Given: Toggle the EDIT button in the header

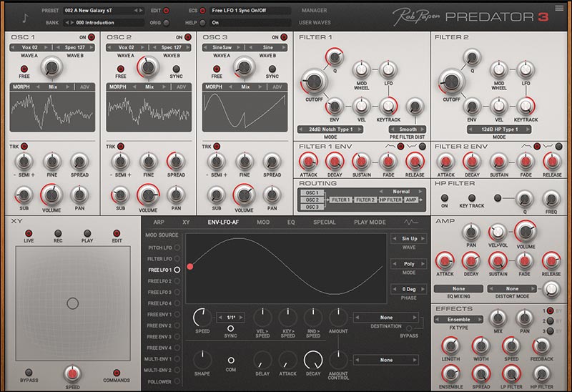Looking at the screenshot, I should tap(167, 11).
